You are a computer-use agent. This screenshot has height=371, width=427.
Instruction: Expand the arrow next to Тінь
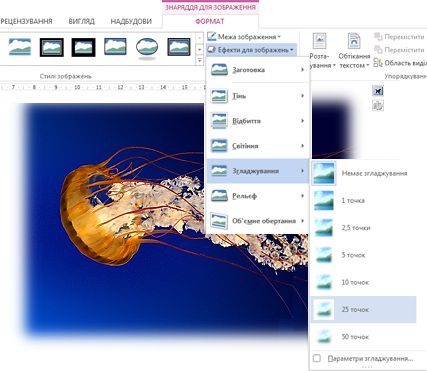302,96
